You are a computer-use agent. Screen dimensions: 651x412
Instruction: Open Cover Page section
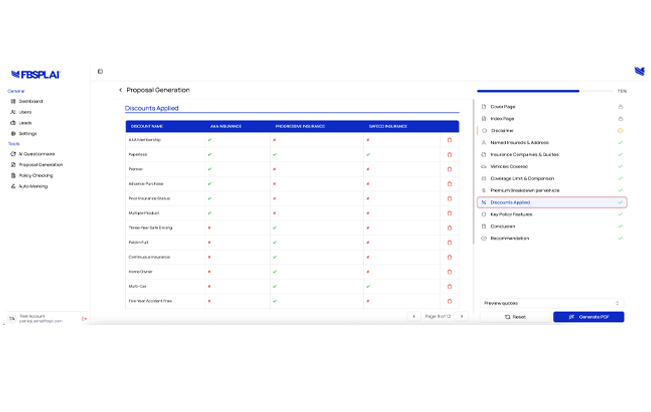click(x=552, y=107)
